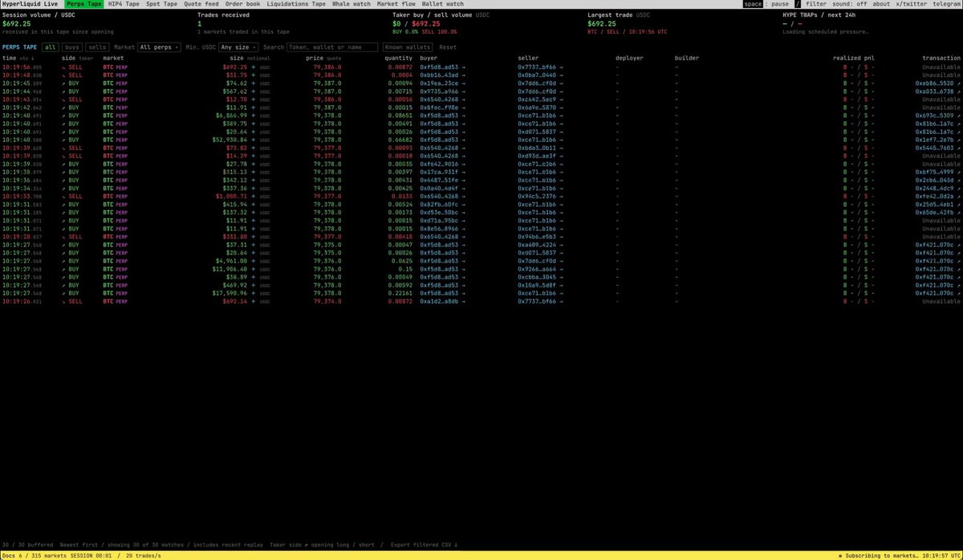The height and width of the screenshot is (560, 963).
Task: Open the Whale watch tab
Action: click(351, 4)
